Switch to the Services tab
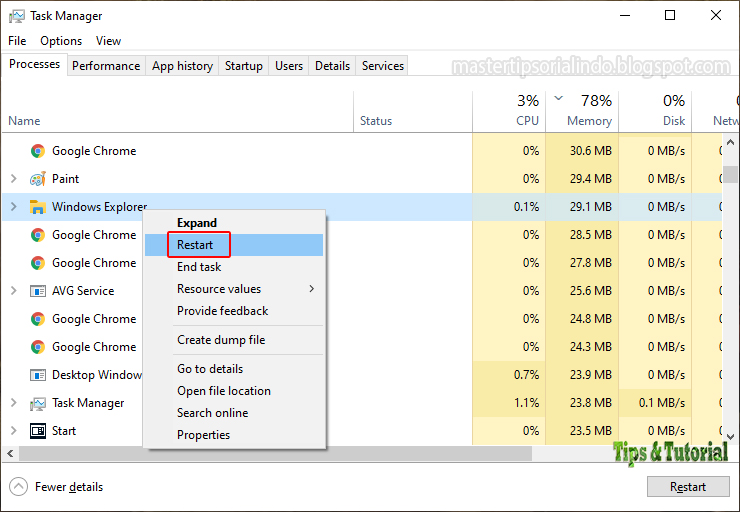740x512 pixels. click(x=383, y=66)
